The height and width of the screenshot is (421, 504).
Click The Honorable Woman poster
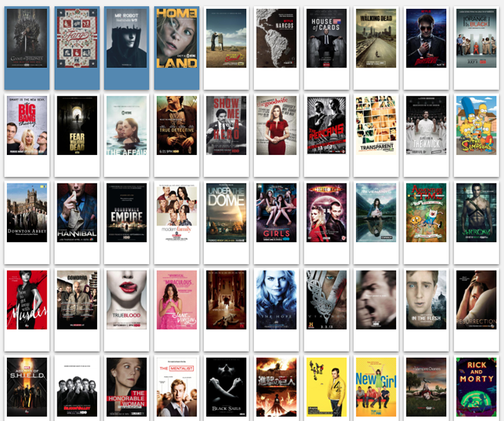(x=127, y=387)
